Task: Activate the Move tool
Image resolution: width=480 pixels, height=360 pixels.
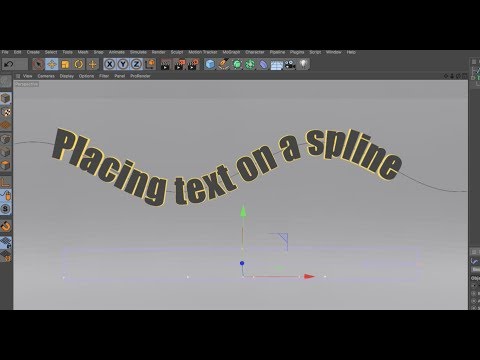Action: pos(52,64)
